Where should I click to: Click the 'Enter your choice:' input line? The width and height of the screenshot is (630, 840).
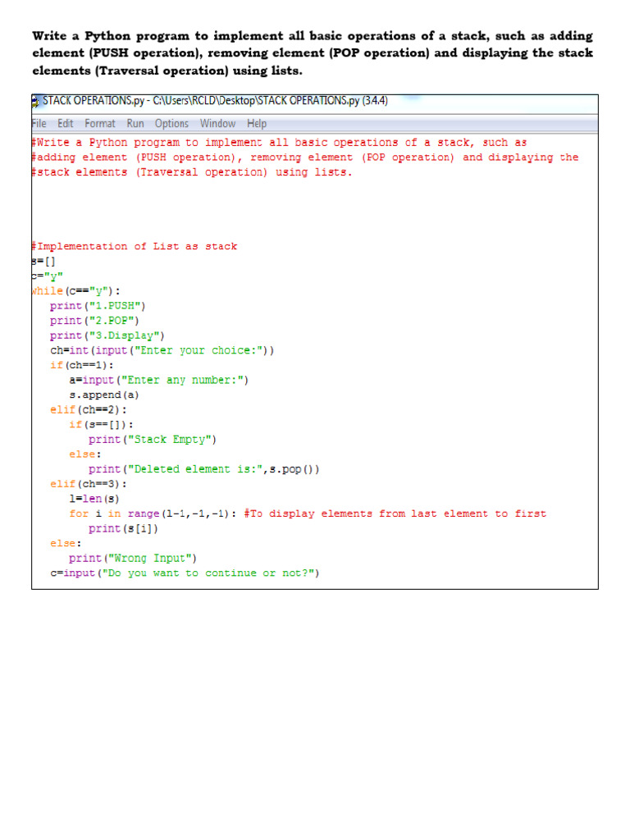[x=162, y=350]
